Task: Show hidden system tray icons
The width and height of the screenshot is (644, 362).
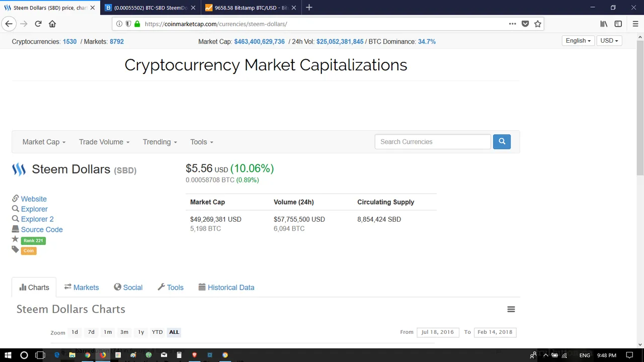Action: pyautogui.click(x=545, y=355)
